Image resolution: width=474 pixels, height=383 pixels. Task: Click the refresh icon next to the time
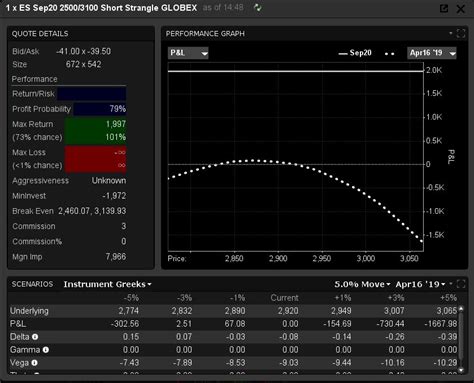[x=257, y=7]
